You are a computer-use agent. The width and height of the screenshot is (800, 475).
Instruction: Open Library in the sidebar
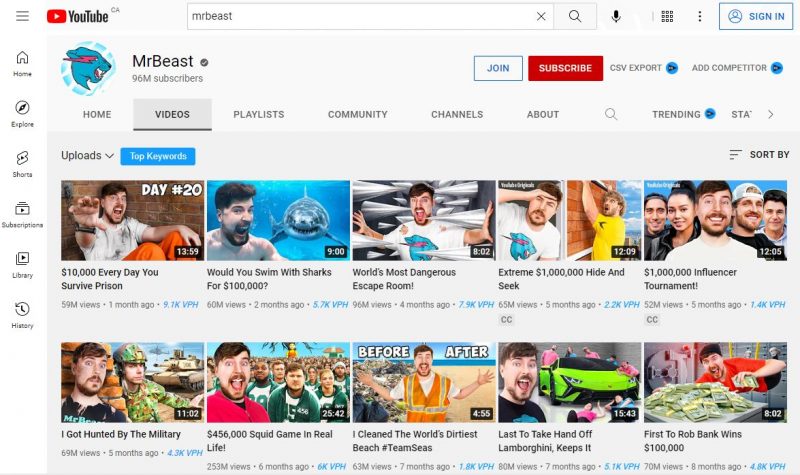pyautogui.click(x=22, y=265)
